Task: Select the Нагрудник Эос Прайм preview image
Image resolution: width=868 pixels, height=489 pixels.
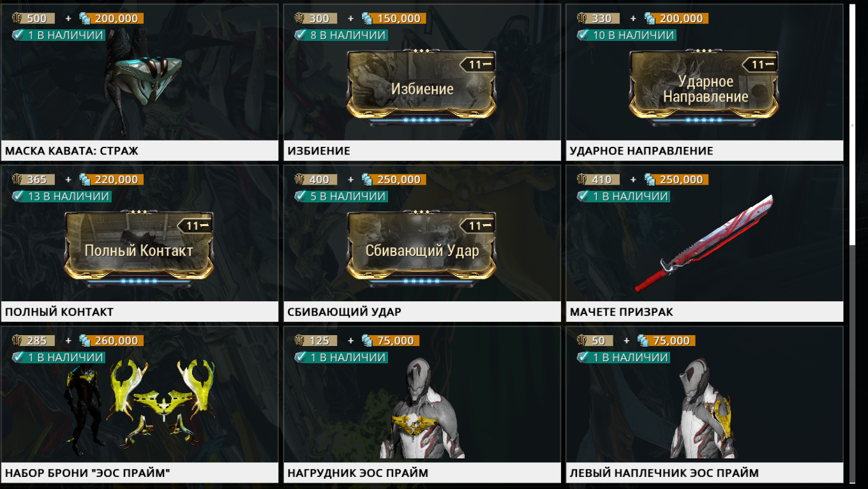Action: (x=422, y=409)
